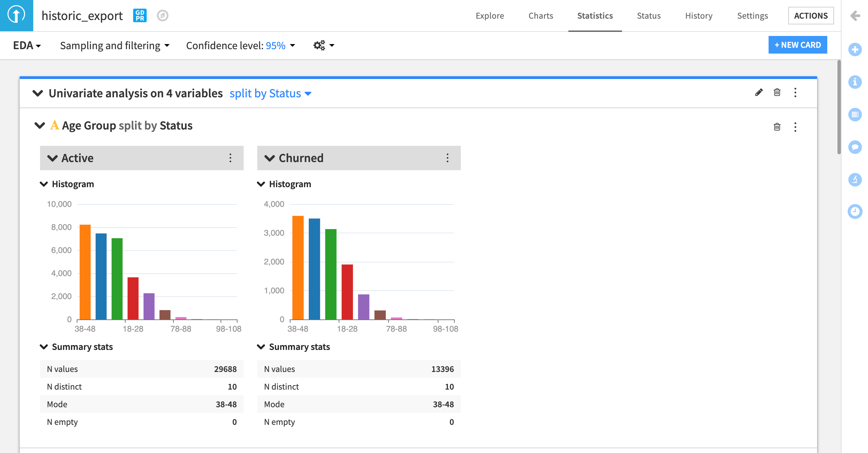Click the compass icon beside dataset name
The width and height of the screenshot is (868, 453).
pos(163,16)
